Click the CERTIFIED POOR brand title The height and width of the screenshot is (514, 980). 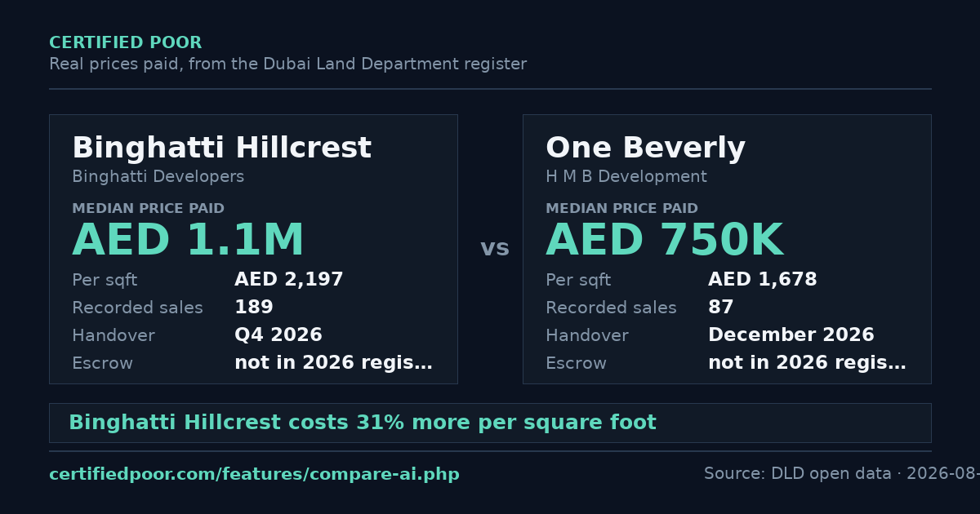pos(125,43)
